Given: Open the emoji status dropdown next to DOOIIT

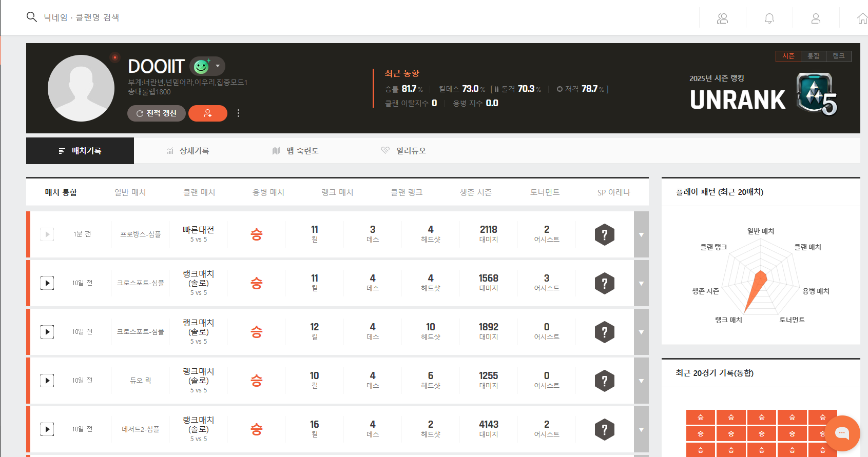Looking at the screenshot, I should coord(218,66).
